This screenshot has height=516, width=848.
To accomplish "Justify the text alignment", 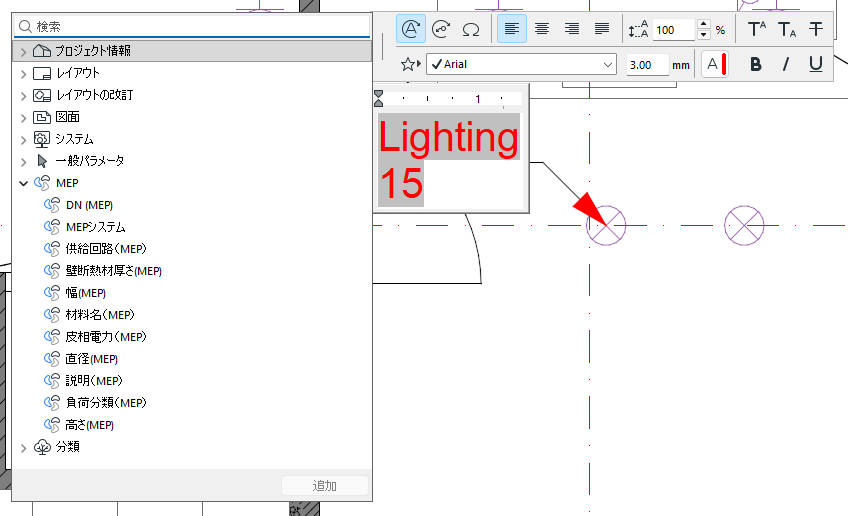I will [x=602, y=29].
